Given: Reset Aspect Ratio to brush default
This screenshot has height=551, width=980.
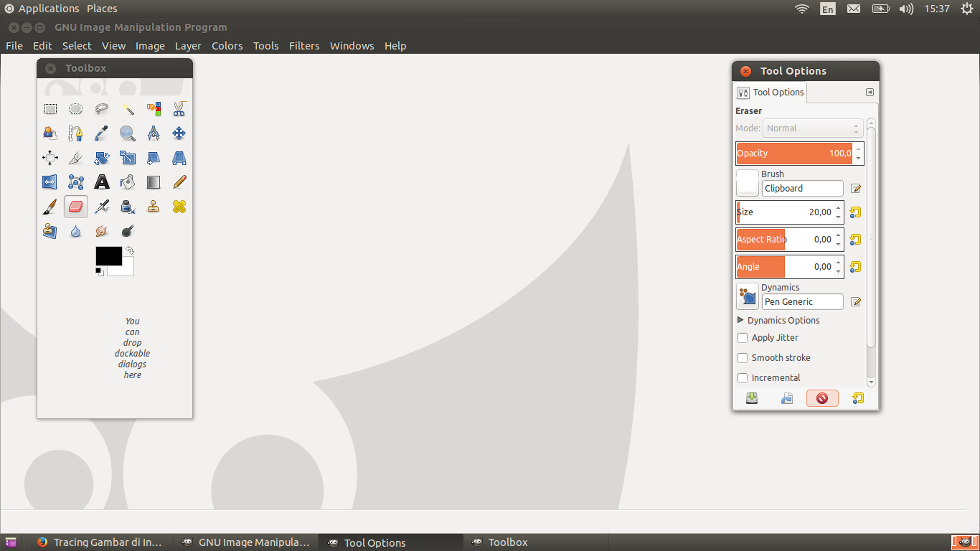Looking at the screenshot, I should (855, 240).
